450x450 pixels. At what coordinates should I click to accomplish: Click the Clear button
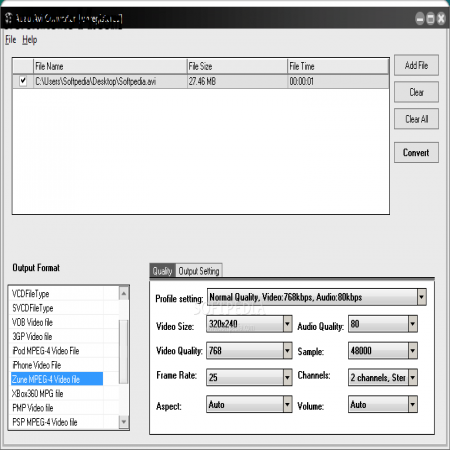click(x=416, y=92)
